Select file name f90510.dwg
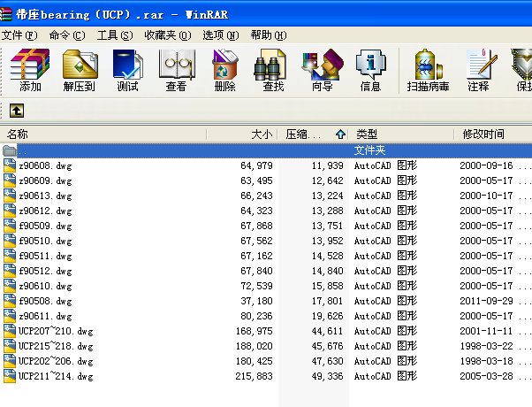Screen dimensions: 532x407 point(45,241)
